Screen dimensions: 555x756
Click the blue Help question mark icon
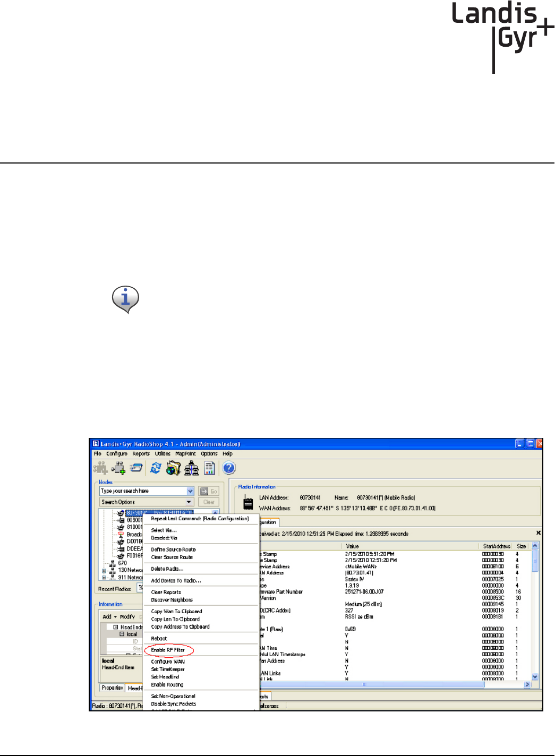(x=229, y=468)
